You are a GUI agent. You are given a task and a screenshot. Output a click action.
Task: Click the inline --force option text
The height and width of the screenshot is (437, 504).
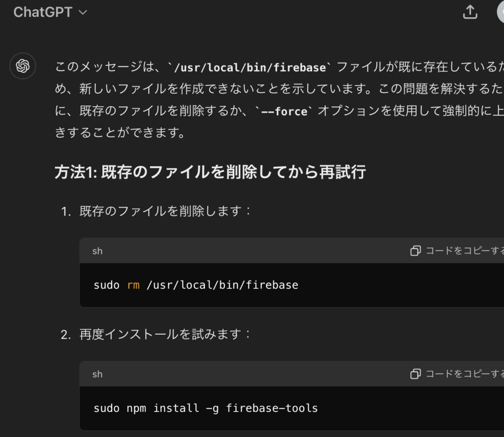tap(284, 111)
